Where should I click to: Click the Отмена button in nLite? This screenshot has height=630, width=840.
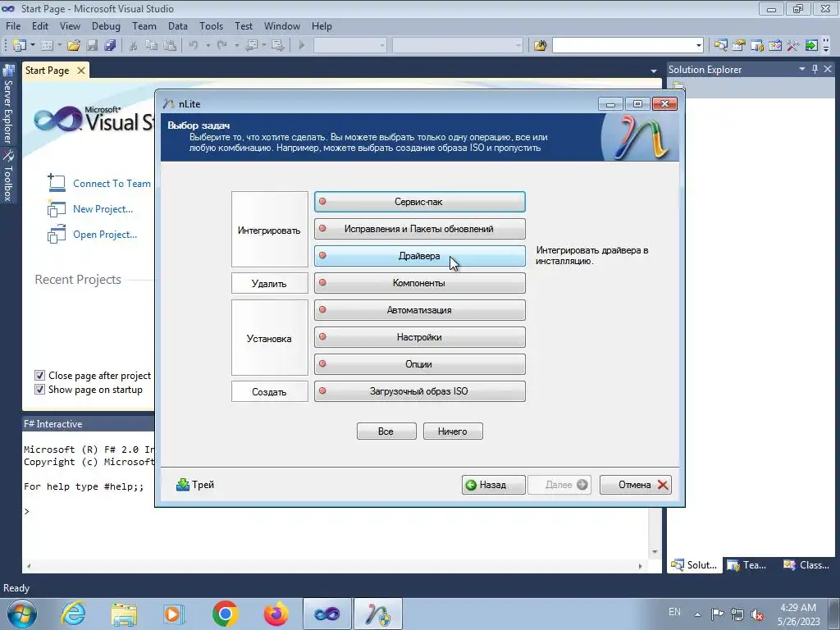[636, 485]
